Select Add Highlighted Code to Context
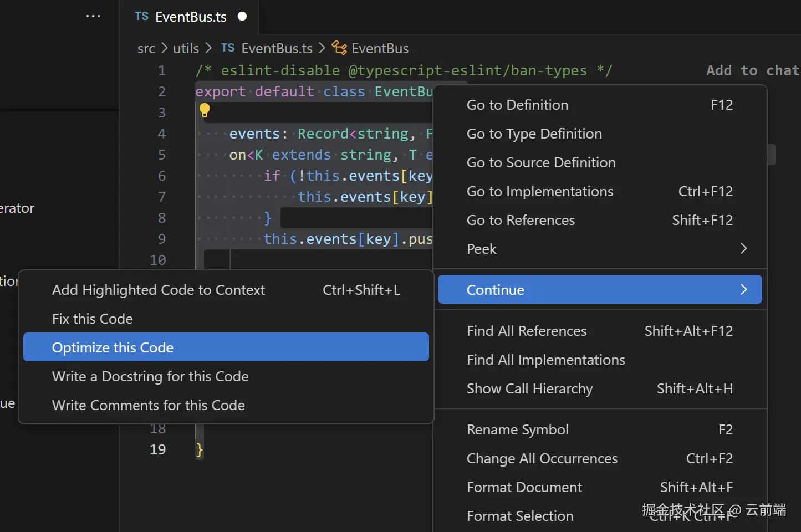This screenshot has width=801, height=532. (159, 290)
